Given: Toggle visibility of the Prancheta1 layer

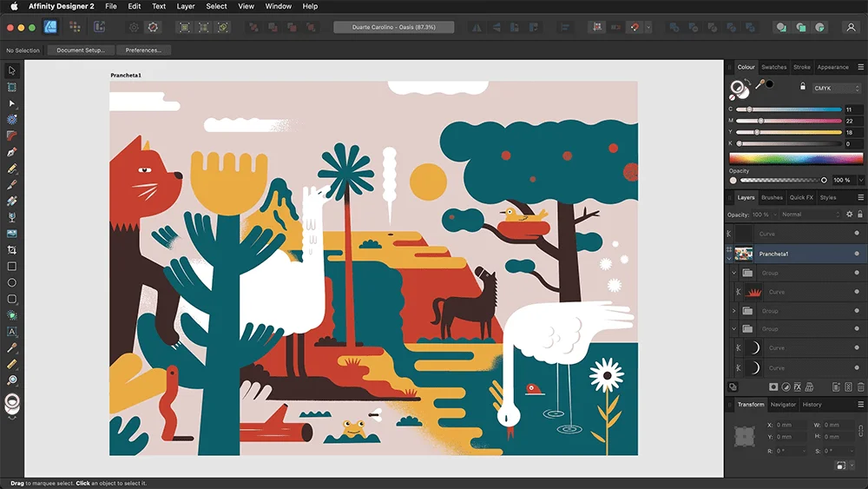Looking at the screenshot, I should pyautogui.click(x=857, y=254).
